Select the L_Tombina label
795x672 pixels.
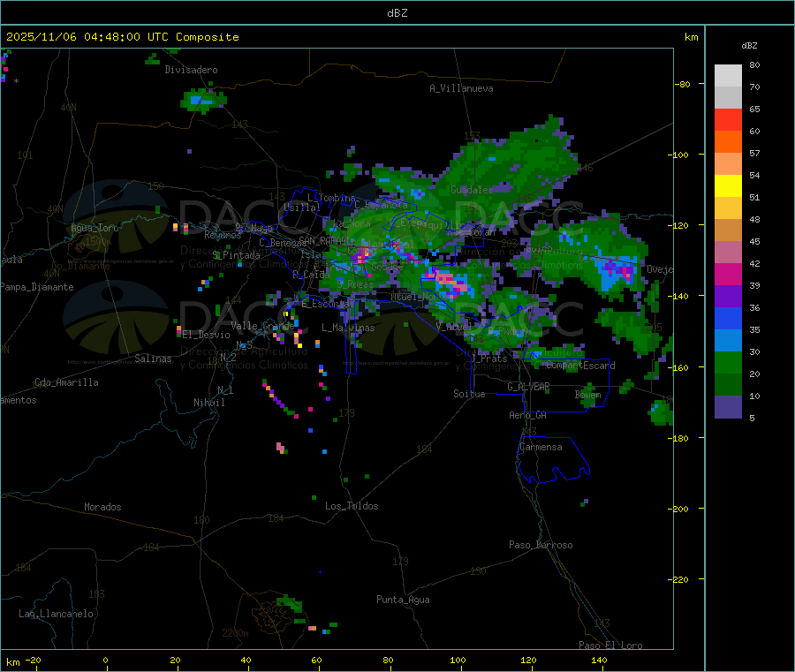(331, 198)
